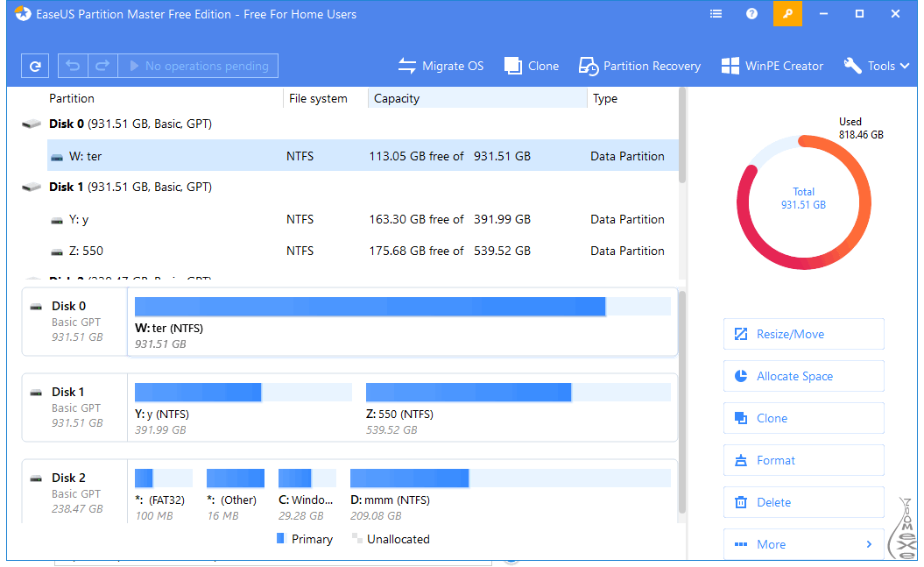This screenshot has width=924, height=567.
Task: Click the disk map vertical scrollbar
Action: 682,400
